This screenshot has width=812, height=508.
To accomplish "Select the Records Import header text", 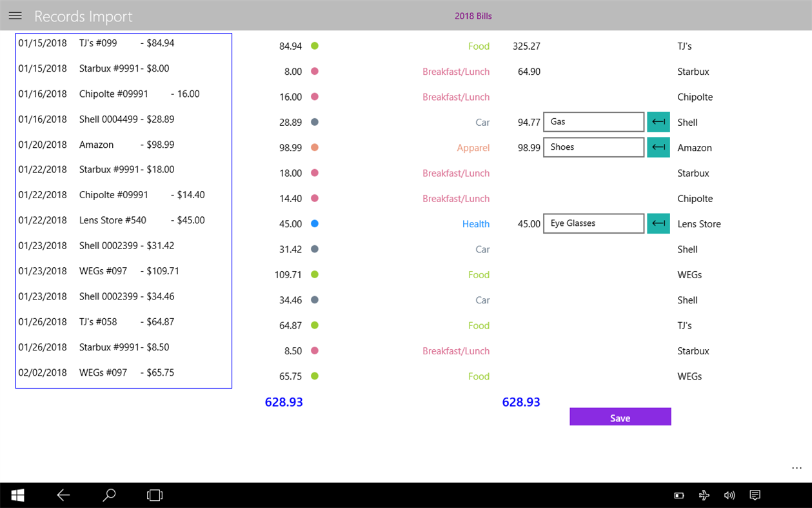I will (83, 16).
